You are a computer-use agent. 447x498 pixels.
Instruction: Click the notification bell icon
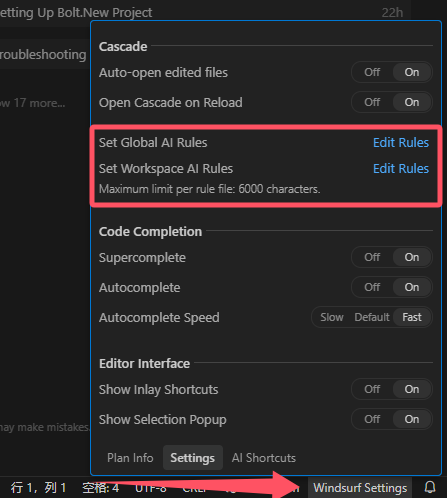430,488
